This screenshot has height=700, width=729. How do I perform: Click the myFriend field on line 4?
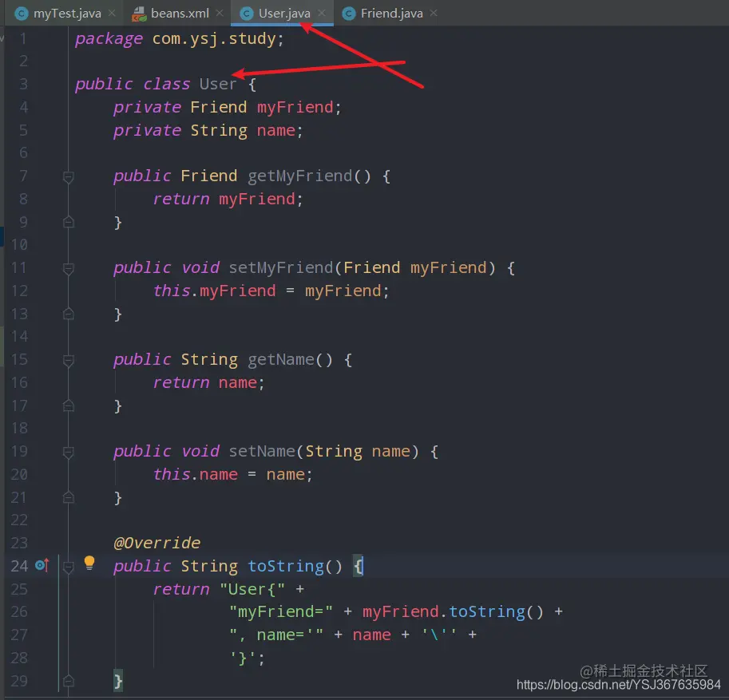[295, 108]
